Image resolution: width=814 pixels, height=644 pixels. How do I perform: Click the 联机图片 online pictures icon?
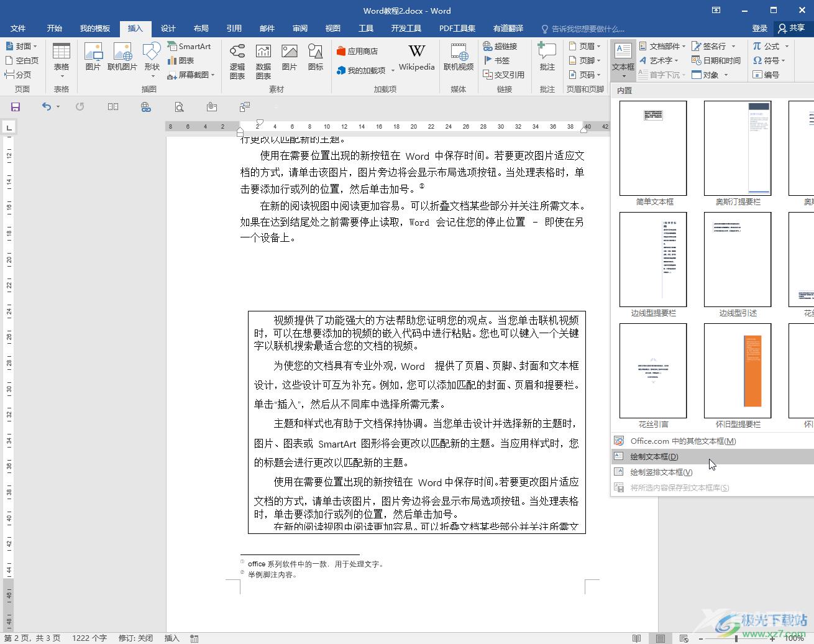(122, 56)
